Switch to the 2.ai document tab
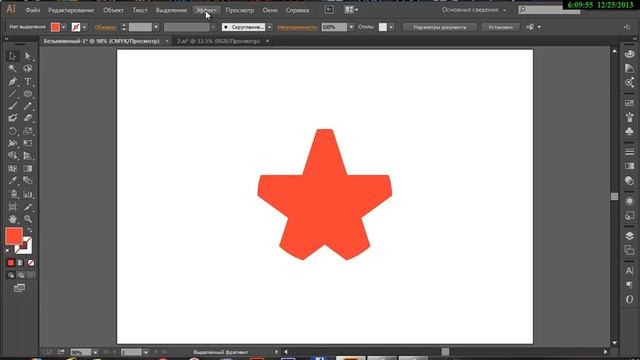 click(218, 41)
